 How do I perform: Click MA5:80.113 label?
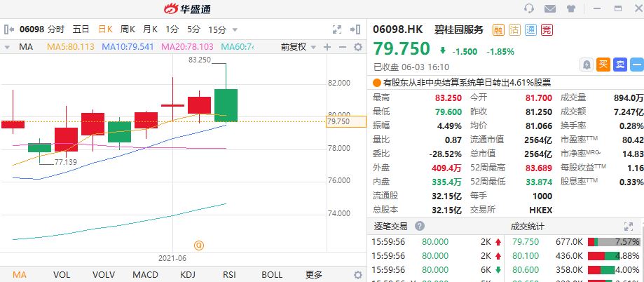(x=71, y=47)
